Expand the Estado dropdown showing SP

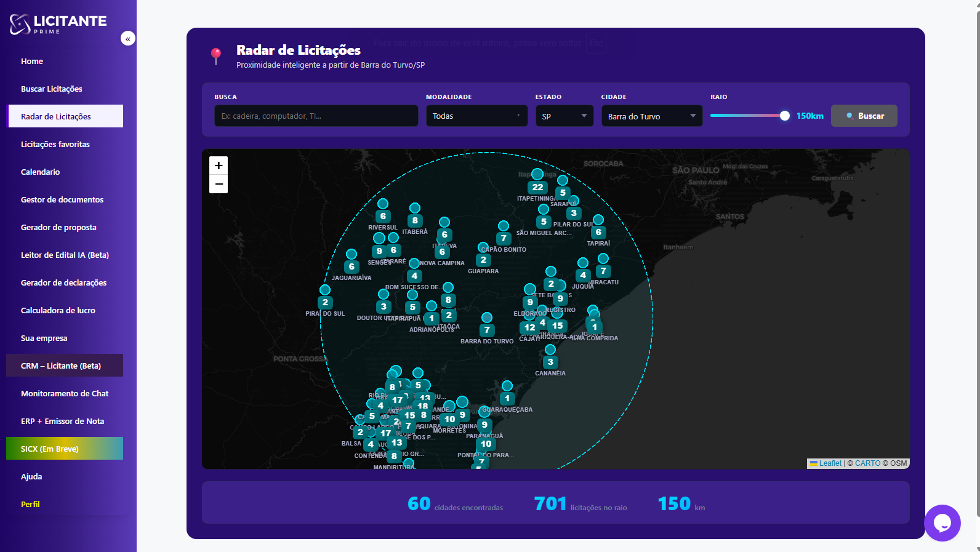click(x=564, y=116)
